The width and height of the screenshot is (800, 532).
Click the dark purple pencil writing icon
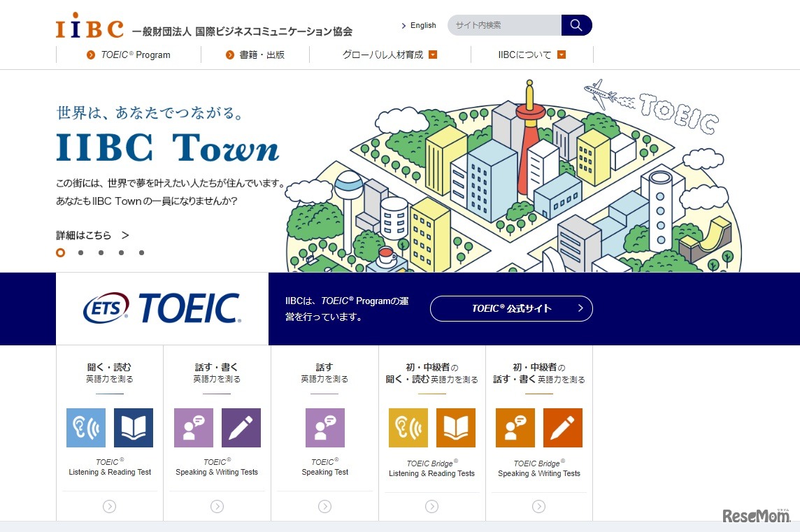click(241, 428)
